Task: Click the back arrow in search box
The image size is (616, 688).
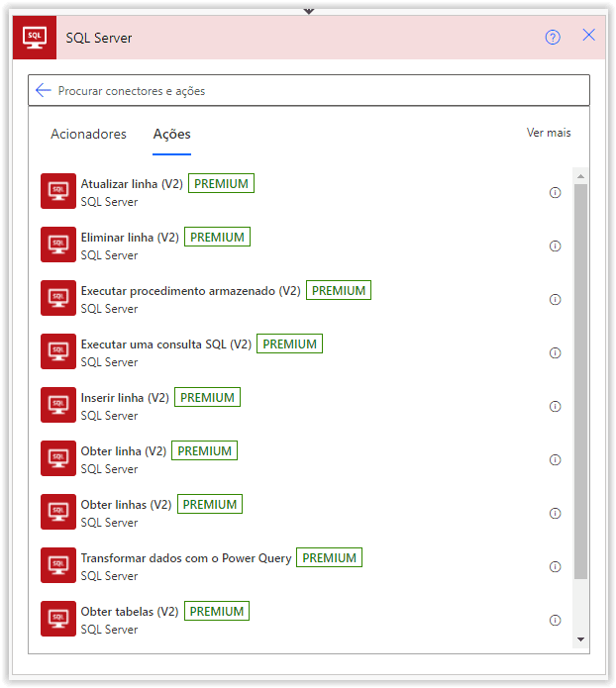Action: [43, 90]
